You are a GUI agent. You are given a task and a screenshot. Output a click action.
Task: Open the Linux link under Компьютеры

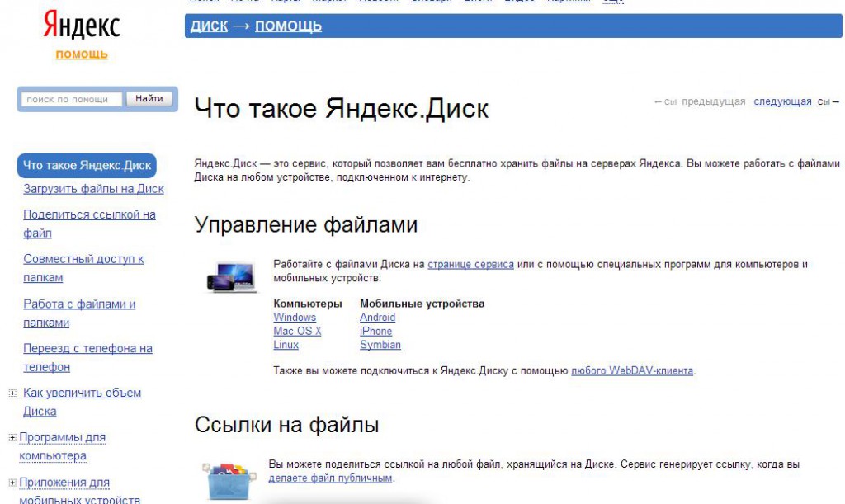click(x=286, y=345)
